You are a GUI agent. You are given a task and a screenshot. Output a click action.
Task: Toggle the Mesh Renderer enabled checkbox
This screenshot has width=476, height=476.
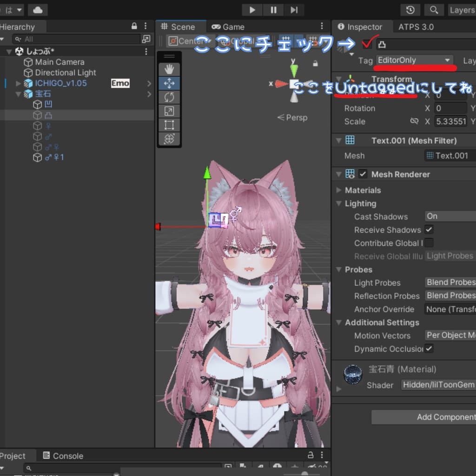[363, 174]
